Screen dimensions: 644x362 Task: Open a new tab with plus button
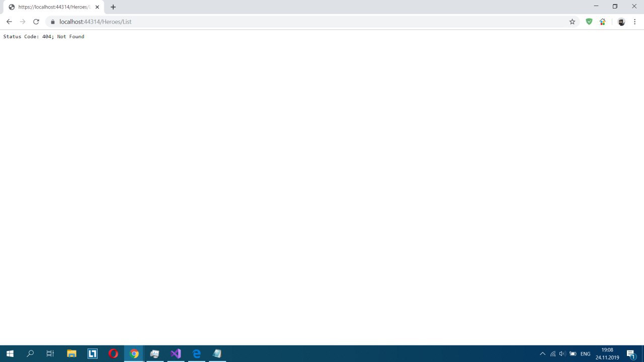pos(113,7)
